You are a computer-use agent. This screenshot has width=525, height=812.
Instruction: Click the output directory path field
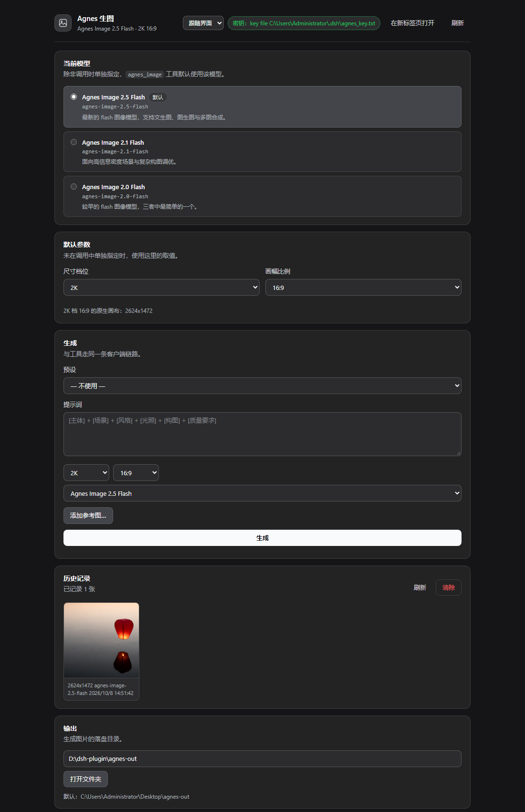262,759
